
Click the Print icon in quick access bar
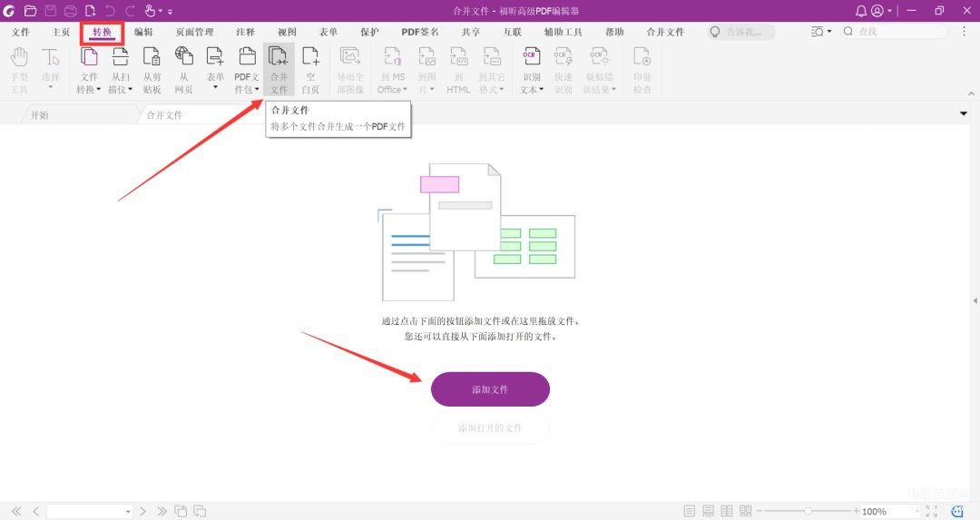(x=70, y=11)
